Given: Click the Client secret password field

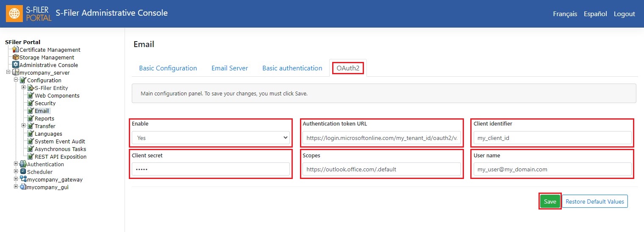Looking at the screenshot, I should (211, 169).
